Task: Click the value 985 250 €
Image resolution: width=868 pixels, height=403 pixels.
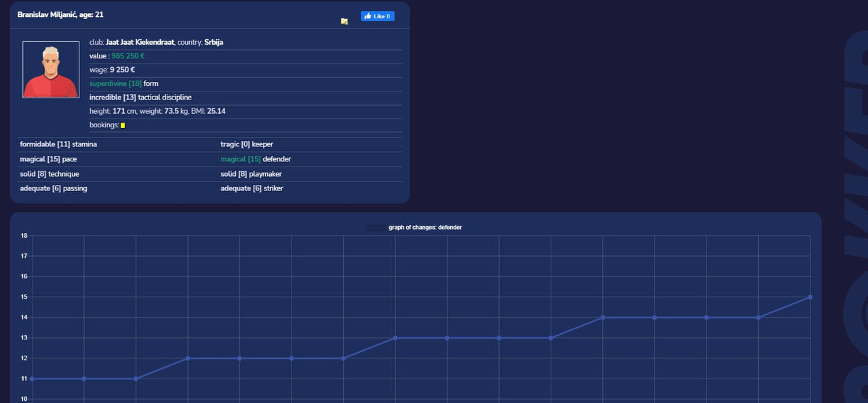Action: pos(127,56)
